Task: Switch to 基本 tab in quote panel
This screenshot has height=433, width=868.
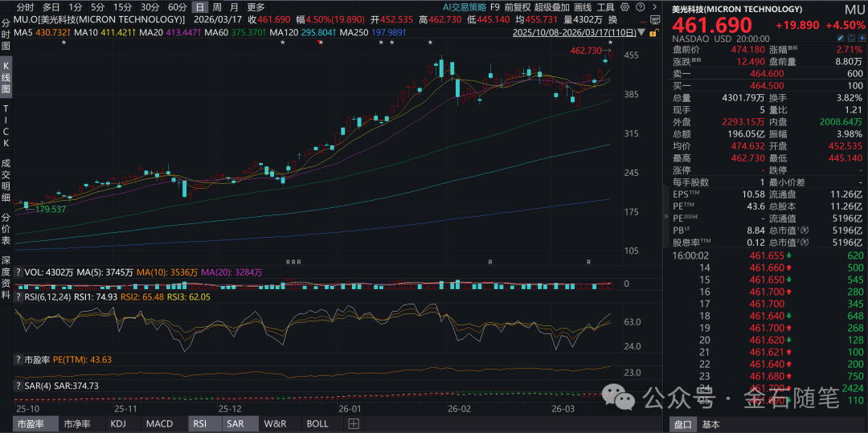Action: point(710,425)
